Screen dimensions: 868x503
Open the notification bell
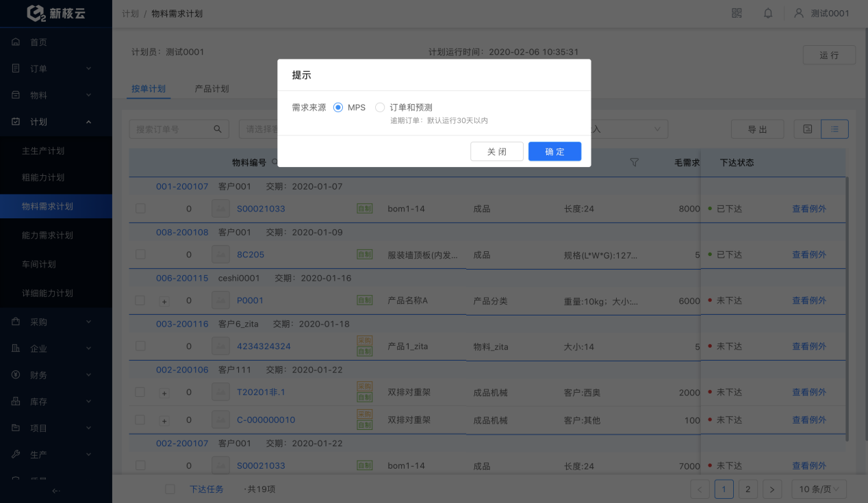point(768,13)
